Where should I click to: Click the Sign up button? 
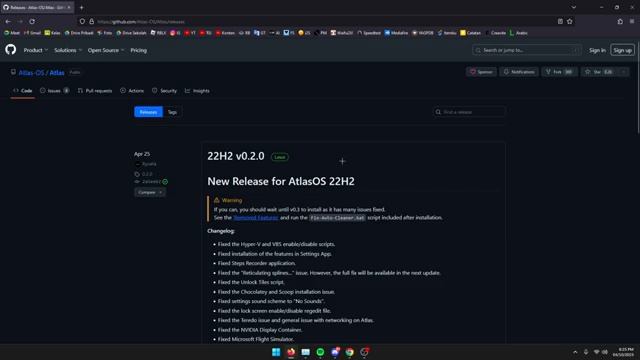(x=622, y=50)
